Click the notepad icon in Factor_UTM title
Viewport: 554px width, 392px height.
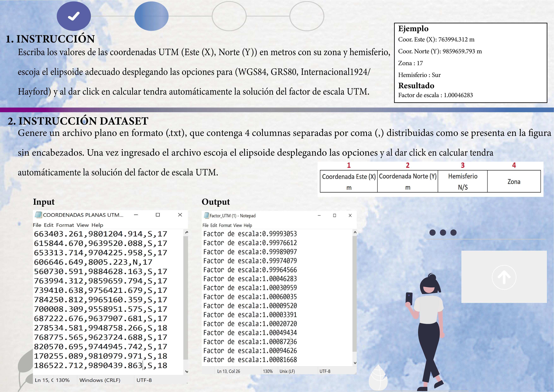coord(206,215)
